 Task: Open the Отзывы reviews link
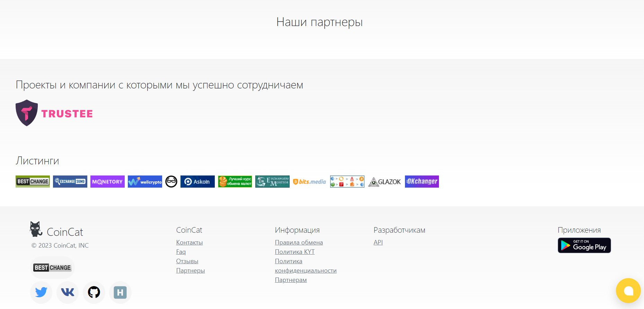coord(187,261)
